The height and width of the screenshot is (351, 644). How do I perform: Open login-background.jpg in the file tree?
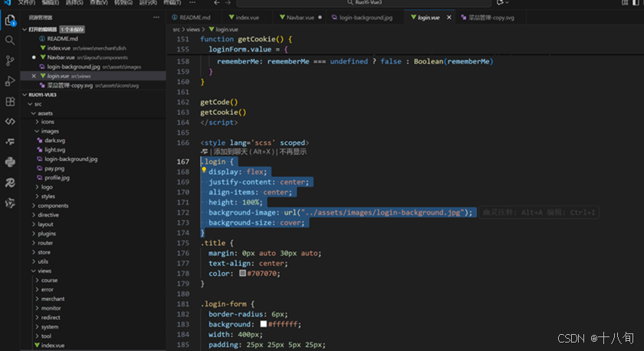[71, 159]
